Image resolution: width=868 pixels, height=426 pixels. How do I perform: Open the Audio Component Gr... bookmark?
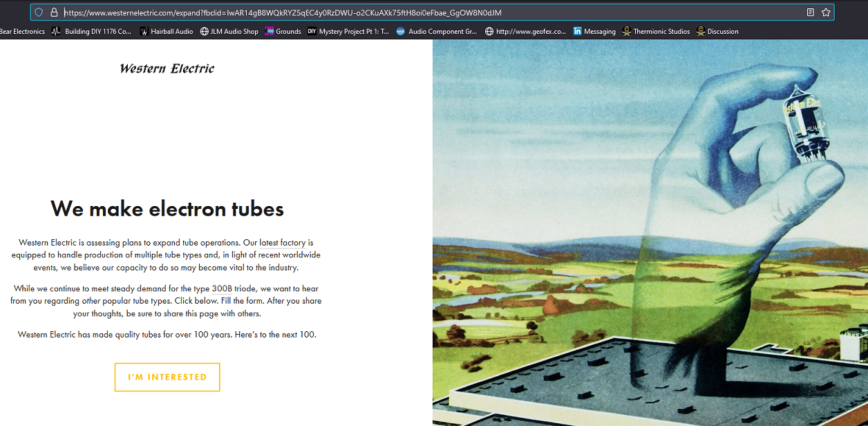[437, 31]
